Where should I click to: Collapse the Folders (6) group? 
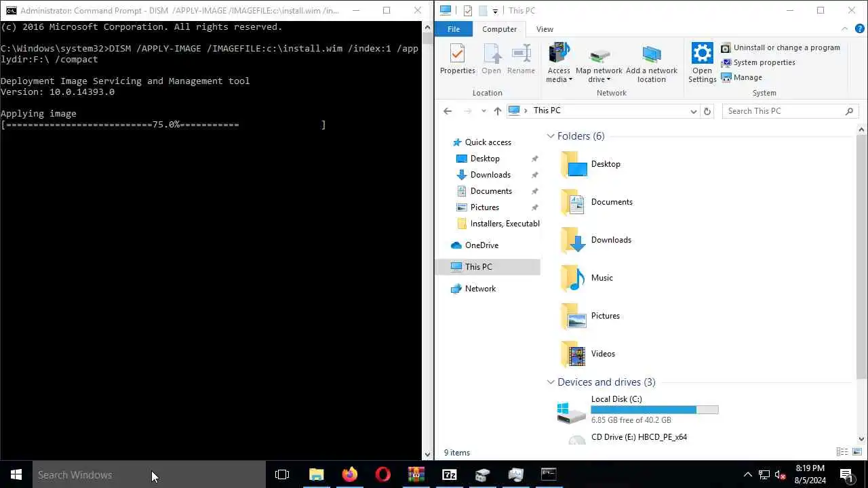(x=551, y=136)
